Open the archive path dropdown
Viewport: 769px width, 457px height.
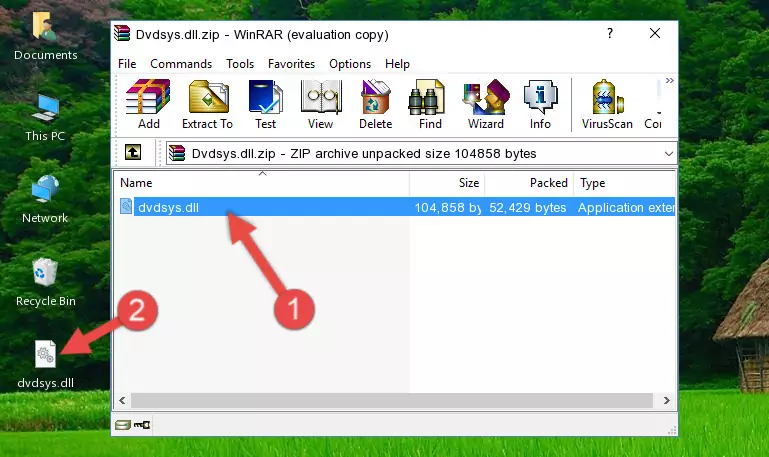668,154
